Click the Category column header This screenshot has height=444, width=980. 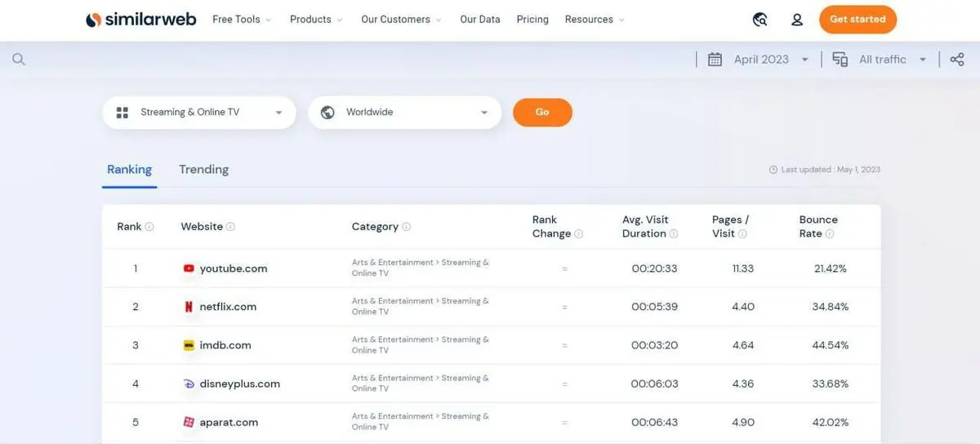(x=375, y=227)
